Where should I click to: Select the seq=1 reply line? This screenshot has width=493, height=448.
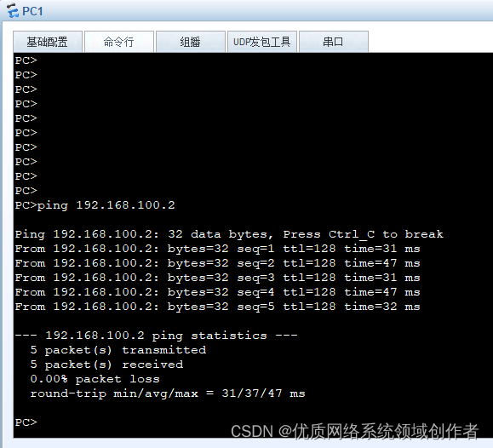click(218, 249)
